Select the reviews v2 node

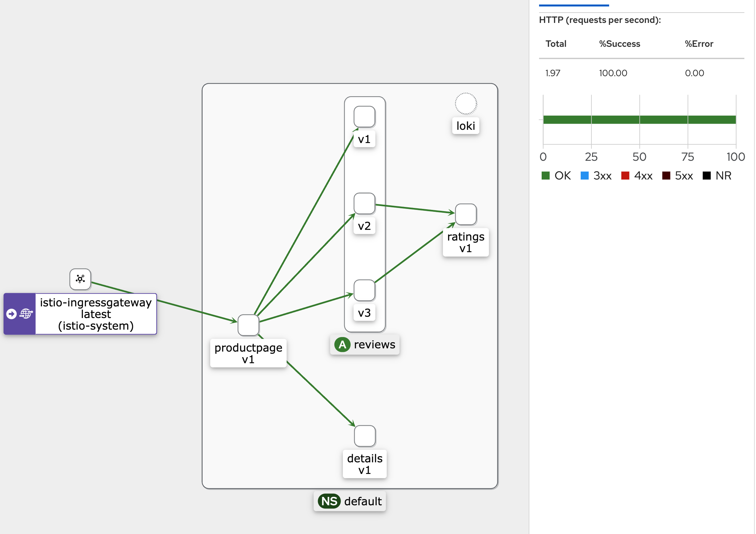(364, 203)
